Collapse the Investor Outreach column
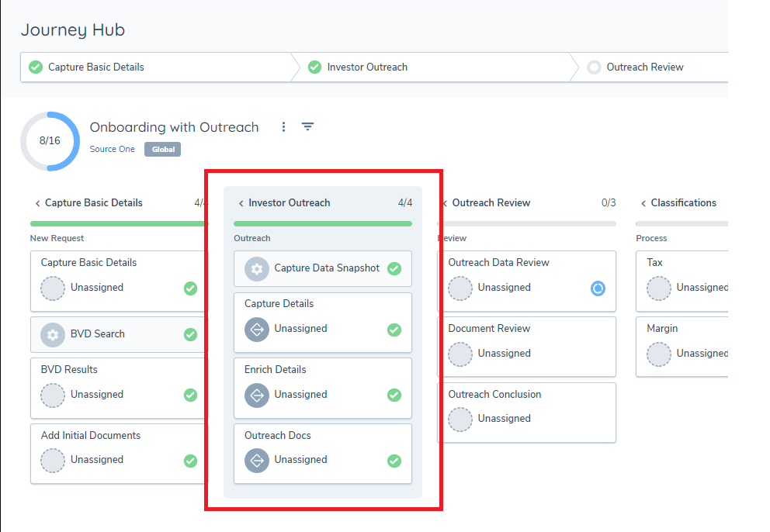 (241, 203)
